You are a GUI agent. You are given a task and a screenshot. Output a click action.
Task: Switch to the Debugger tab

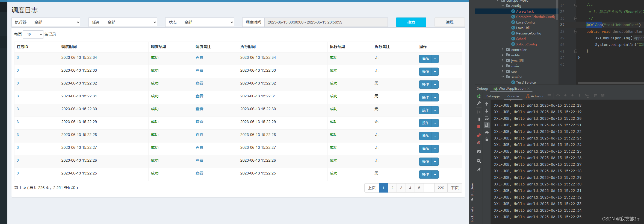[x=494, y=96]
